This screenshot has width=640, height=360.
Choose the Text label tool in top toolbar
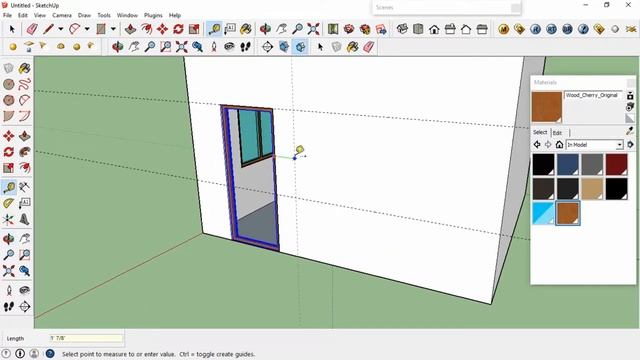(230, 29)
